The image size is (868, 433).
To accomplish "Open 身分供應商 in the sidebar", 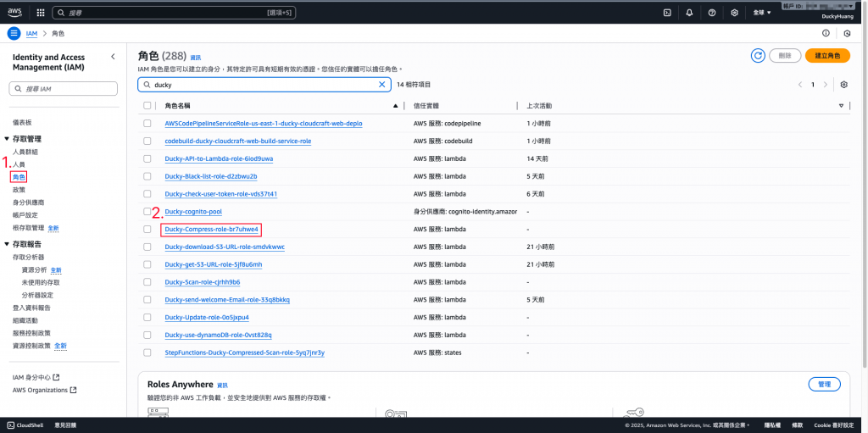I will pyautogui.click(x=28, y=203).
